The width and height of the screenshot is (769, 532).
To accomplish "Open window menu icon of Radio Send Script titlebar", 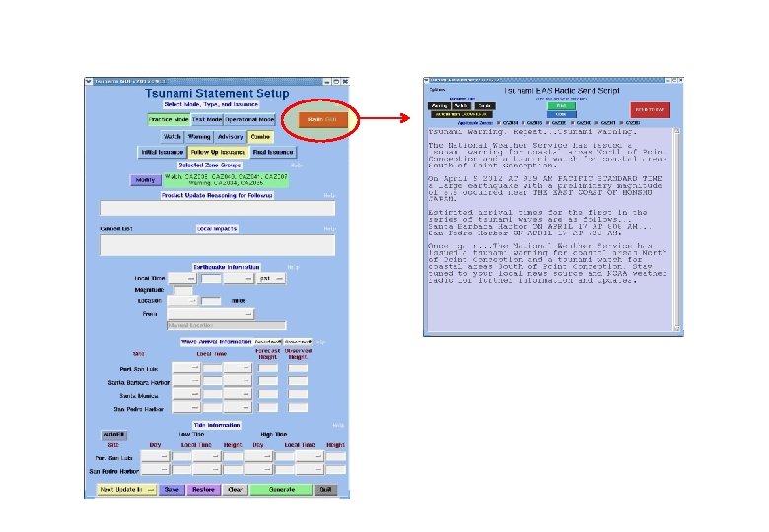I will point(427,80).
